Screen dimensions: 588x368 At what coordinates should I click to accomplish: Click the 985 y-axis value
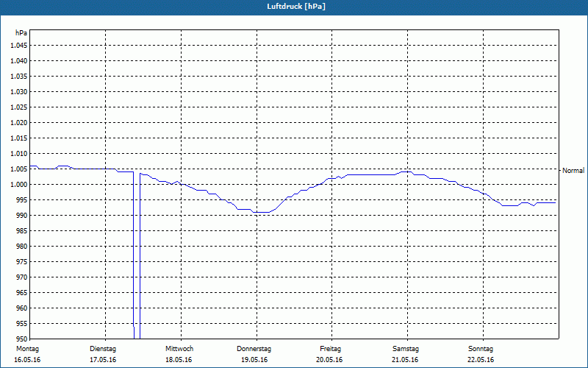[x=22, y=231]
